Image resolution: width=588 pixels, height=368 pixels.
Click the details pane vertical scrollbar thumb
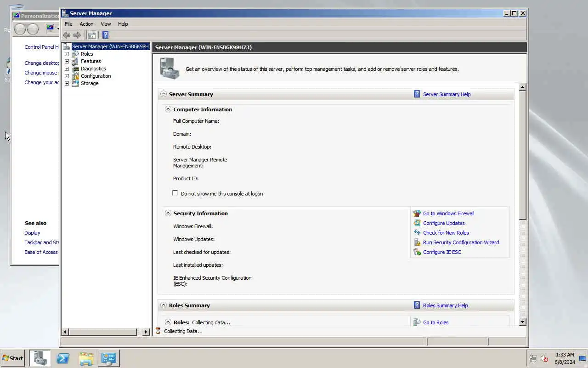[523, 155]
